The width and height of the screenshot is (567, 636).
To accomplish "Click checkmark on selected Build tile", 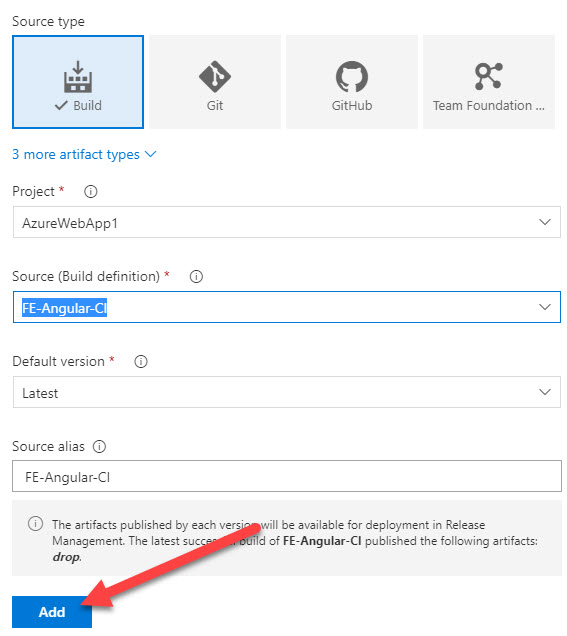I will coord(61,106).
